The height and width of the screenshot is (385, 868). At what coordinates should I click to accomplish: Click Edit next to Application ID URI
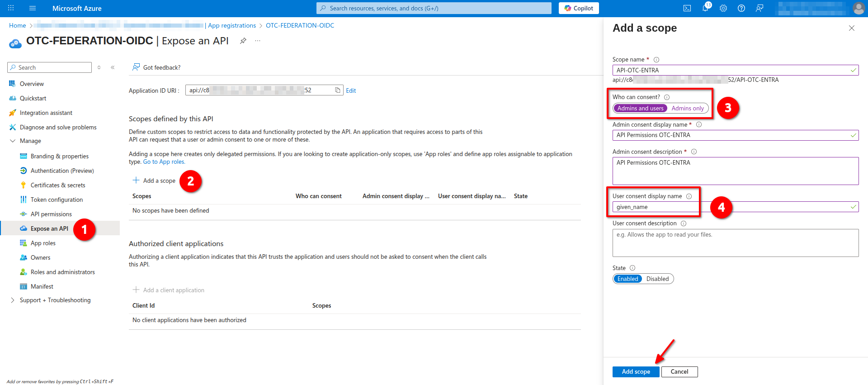351,90
